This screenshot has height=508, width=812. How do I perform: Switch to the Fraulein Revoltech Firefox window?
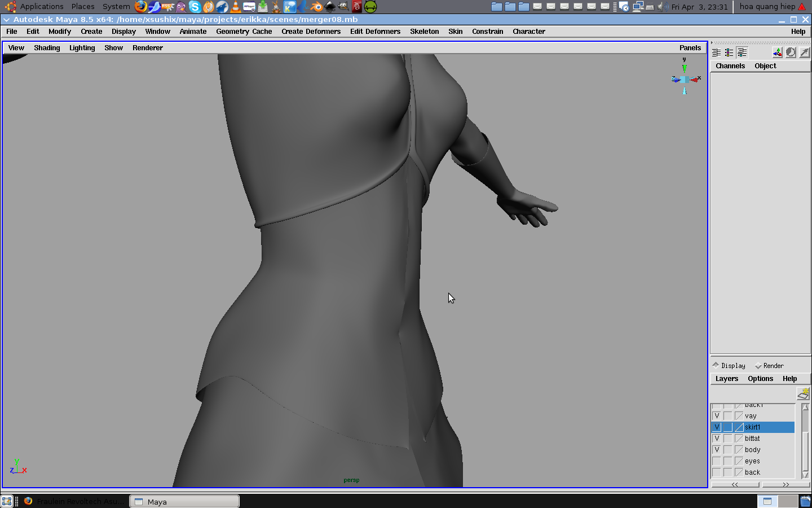[74, 501]
